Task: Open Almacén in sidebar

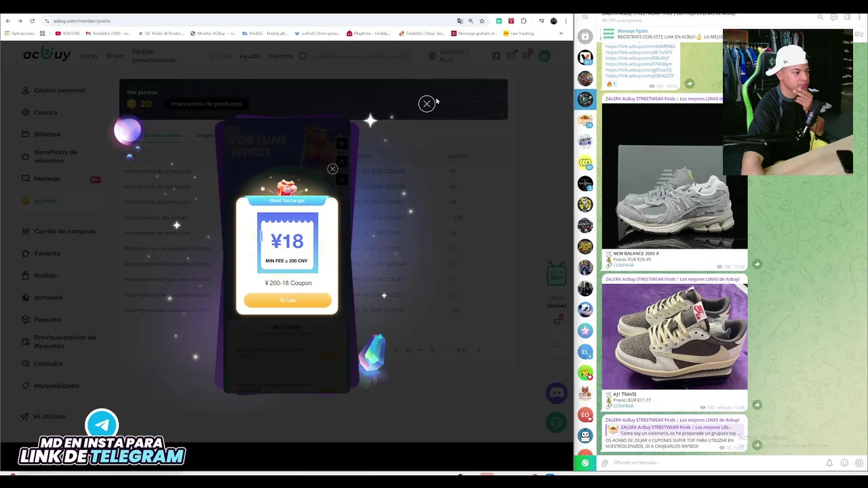Action: point(42,298)
